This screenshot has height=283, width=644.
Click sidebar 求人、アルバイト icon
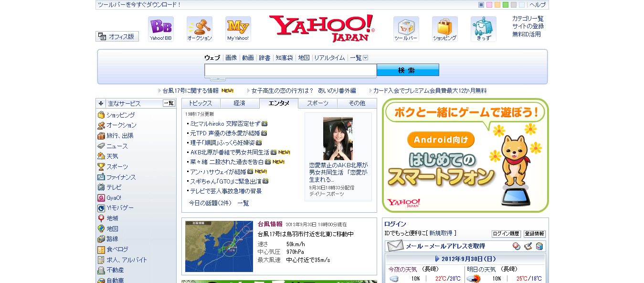coord(101,260)
